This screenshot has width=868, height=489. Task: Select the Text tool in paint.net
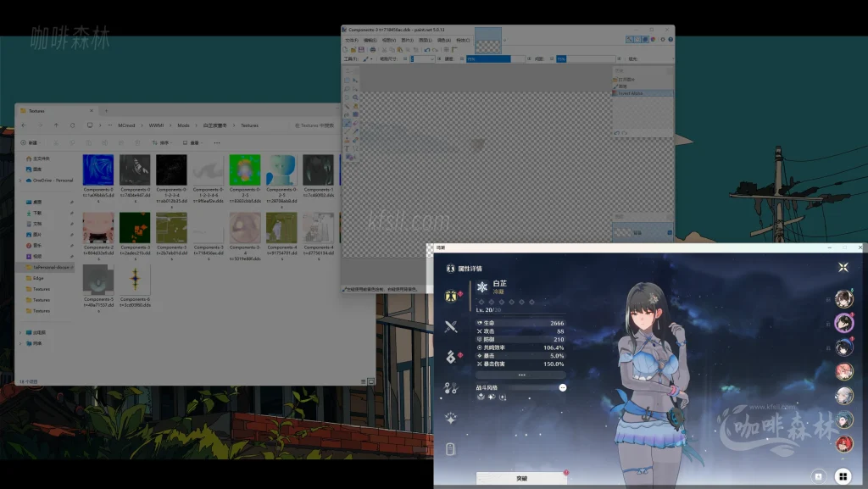coord(347,148)
